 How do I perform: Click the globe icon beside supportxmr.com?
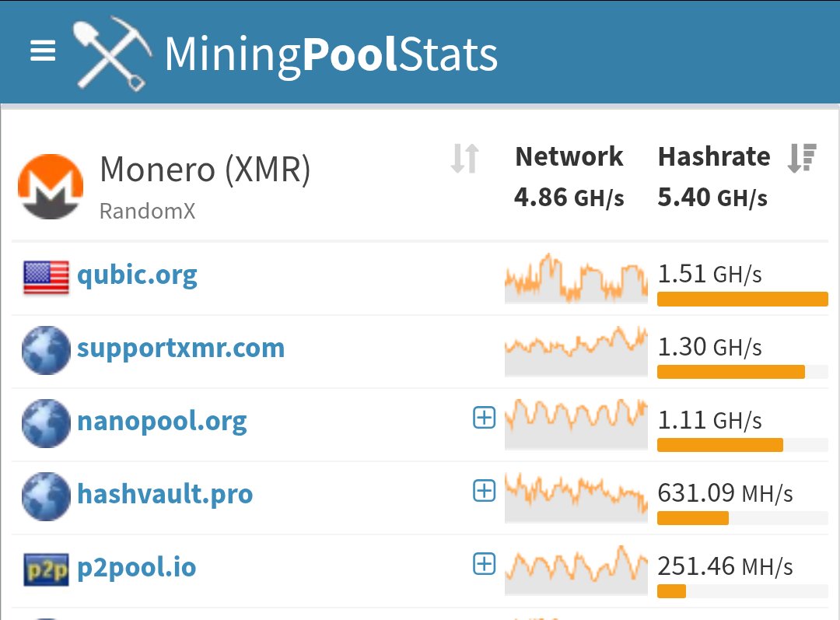pos(46,351)
